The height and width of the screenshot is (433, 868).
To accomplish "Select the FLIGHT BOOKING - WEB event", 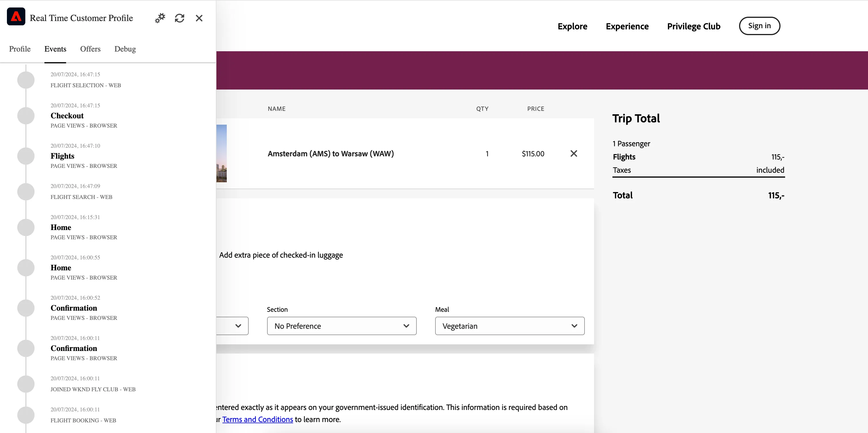I will point(83,415).
